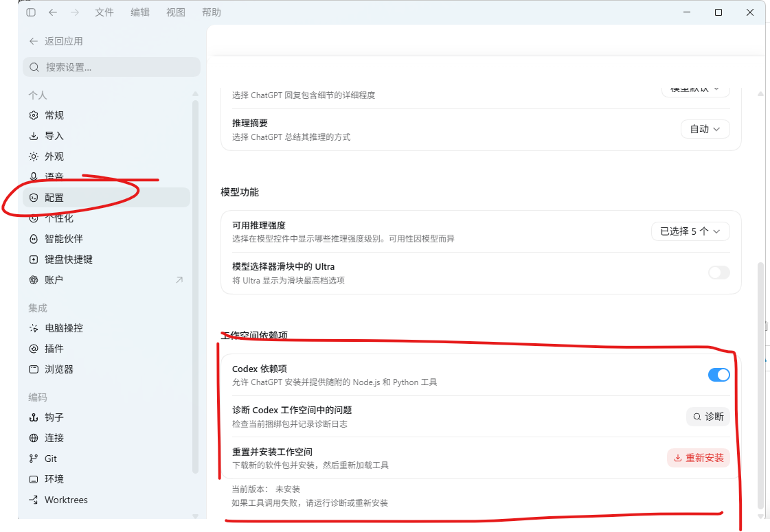Image resolution: width=770 pixels, height=532 pixels.
Task: Click the 模型功能 section heading
Action: point(240,192)
